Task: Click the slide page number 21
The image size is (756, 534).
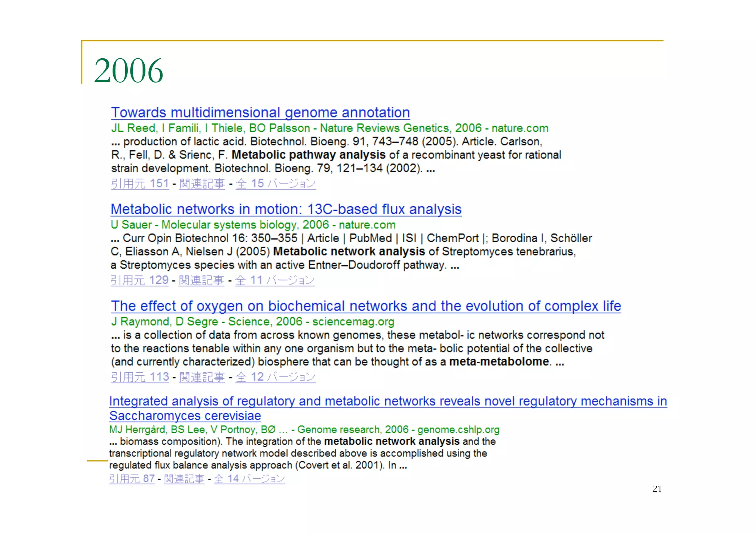Action: pyautogui.click(x=657, y=489)
